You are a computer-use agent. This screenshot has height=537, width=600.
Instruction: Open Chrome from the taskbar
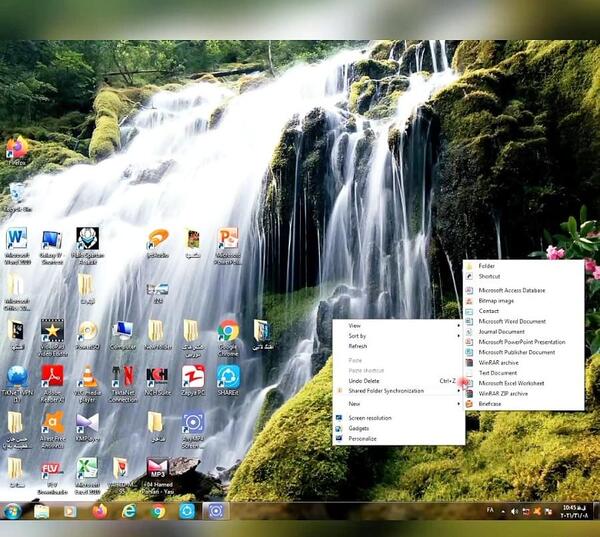(158, 511)
